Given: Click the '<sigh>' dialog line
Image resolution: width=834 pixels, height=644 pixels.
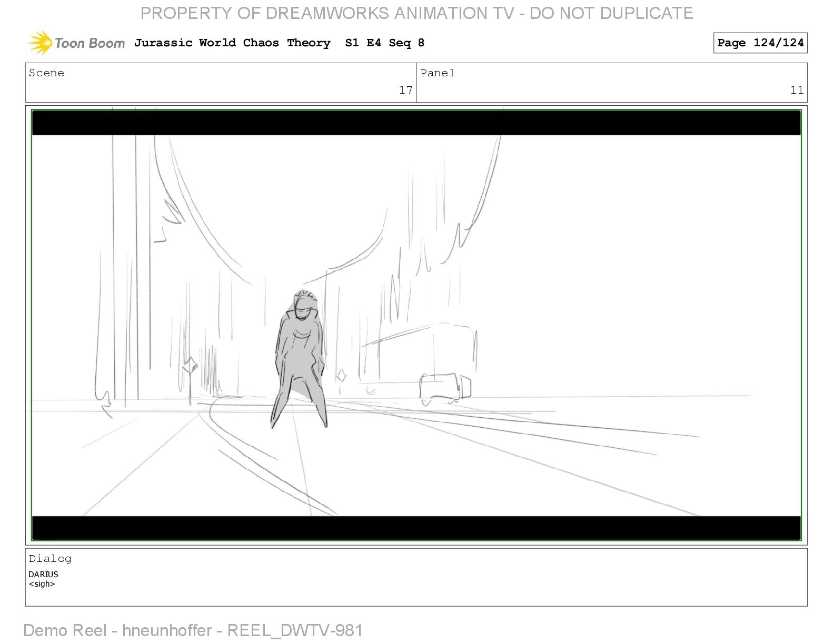Looking at the screenshot, I should click(x=42, y=584).
